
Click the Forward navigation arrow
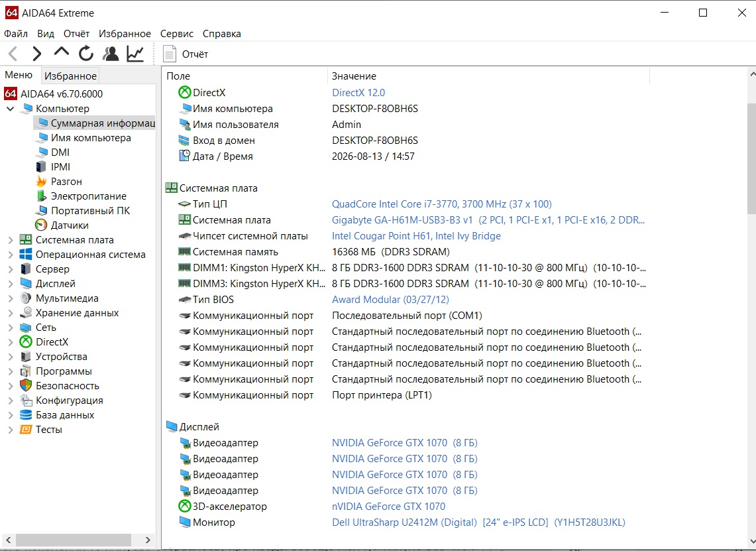36,54
